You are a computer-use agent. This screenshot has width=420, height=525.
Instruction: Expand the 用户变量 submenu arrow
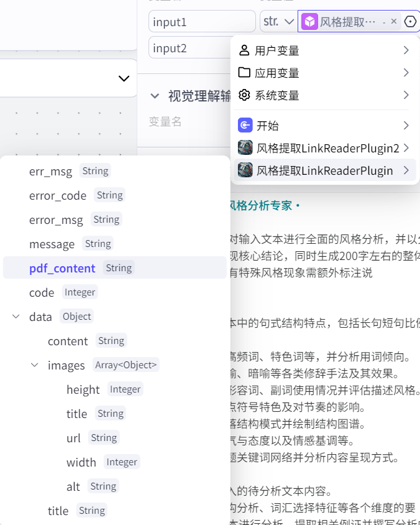tap(406, 50)
